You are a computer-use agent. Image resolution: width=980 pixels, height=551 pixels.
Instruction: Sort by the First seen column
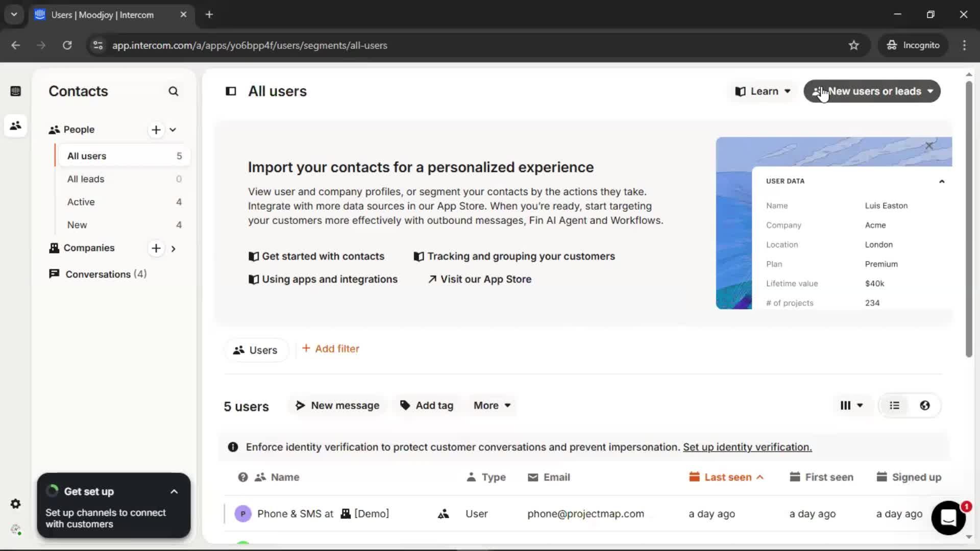point(821,478)
